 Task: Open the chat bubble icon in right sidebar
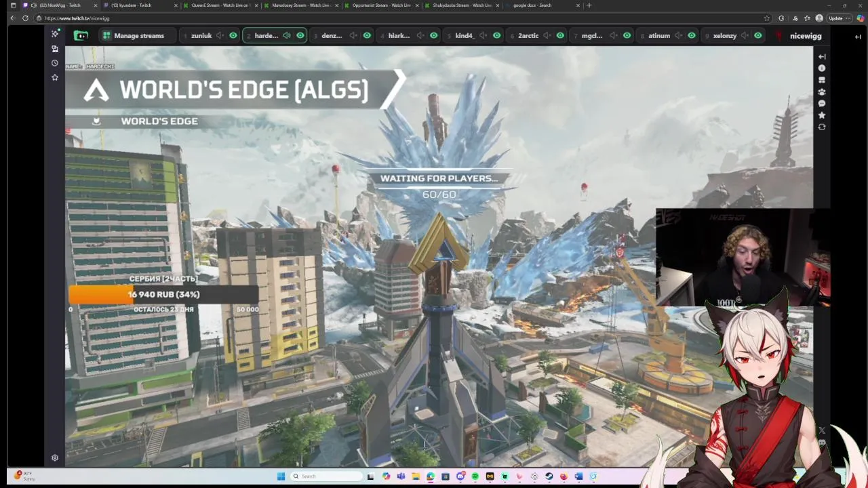(822, 104)
